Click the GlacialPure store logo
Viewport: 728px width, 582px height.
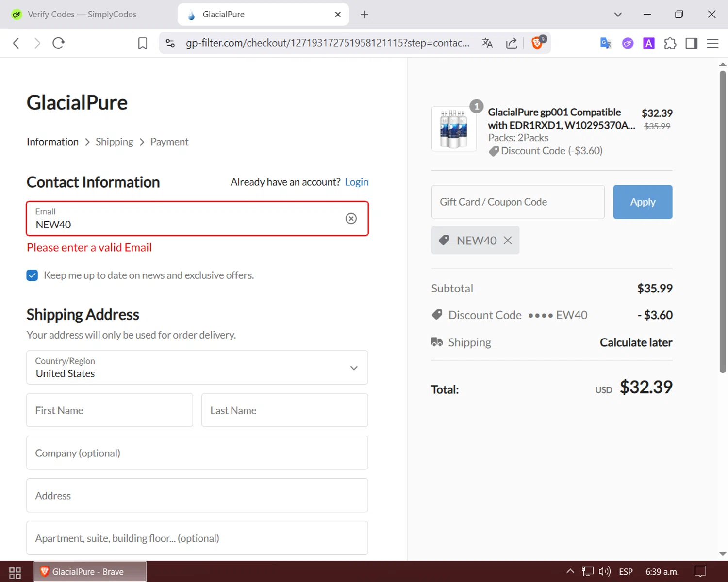[77, 103]
